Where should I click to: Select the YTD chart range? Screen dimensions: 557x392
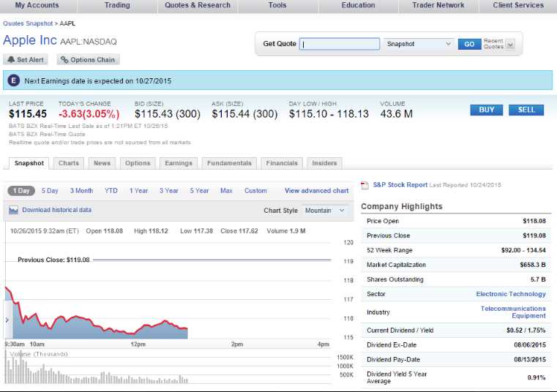click(111, 191)
